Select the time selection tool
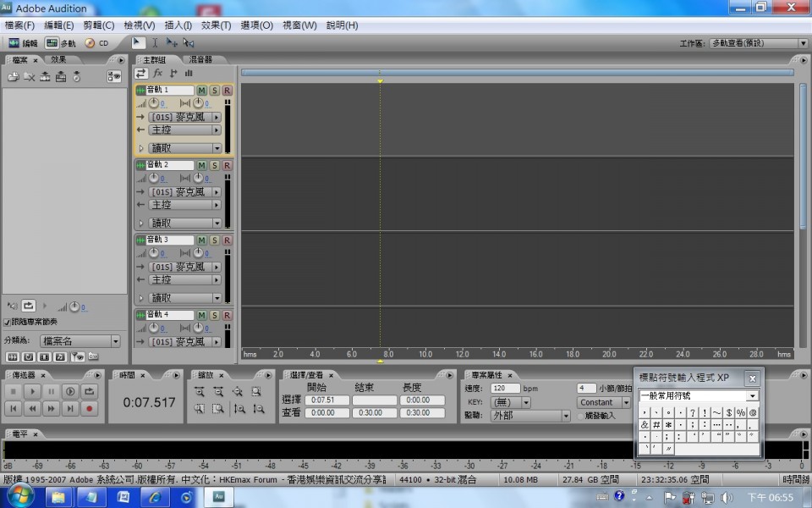The width and height of the screenshot is (812, 508). (155, 42)
